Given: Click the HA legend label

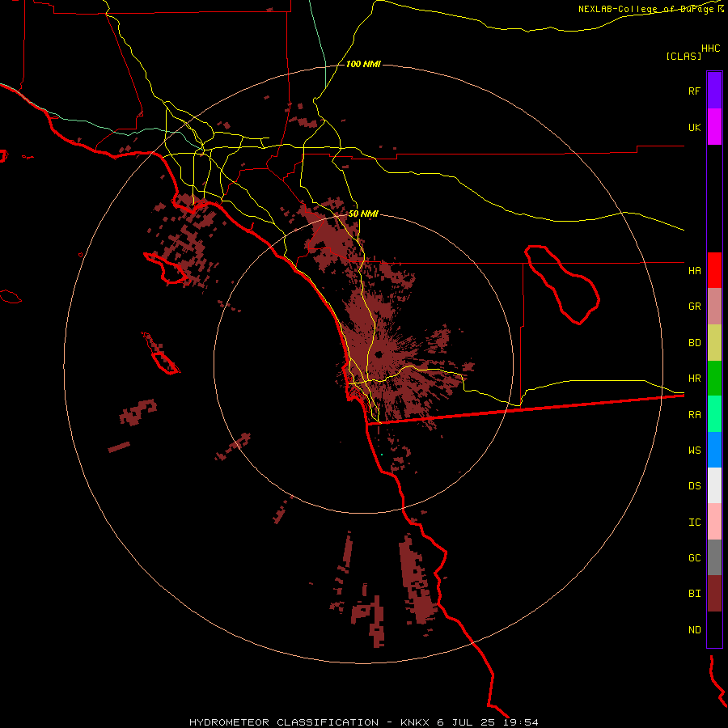Looking at the screenshot, I should click(x=694, y=270).
